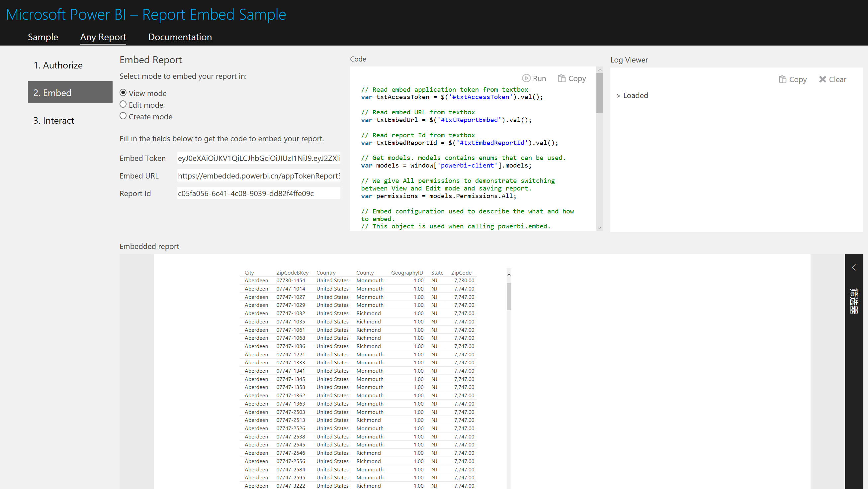Select the Create mode radio button
This screenshot has width=868, height=489.
(123, 116)
